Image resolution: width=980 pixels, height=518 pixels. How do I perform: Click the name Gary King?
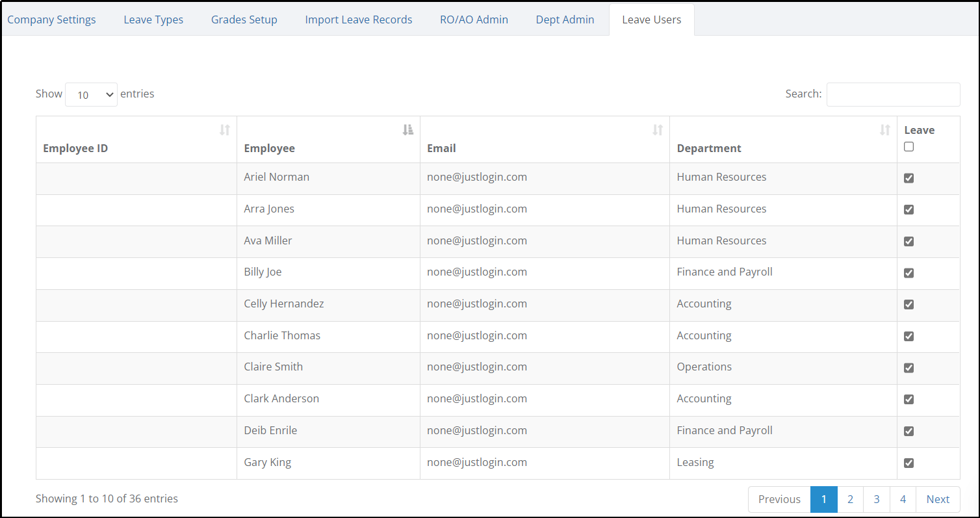pyautogui.click(x=268, y=462)
